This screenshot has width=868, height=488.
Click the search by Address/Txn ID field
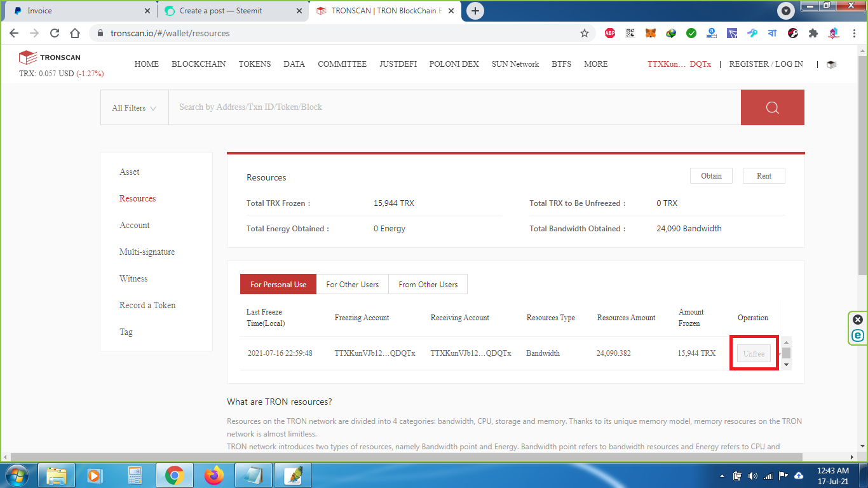point(454,107)
